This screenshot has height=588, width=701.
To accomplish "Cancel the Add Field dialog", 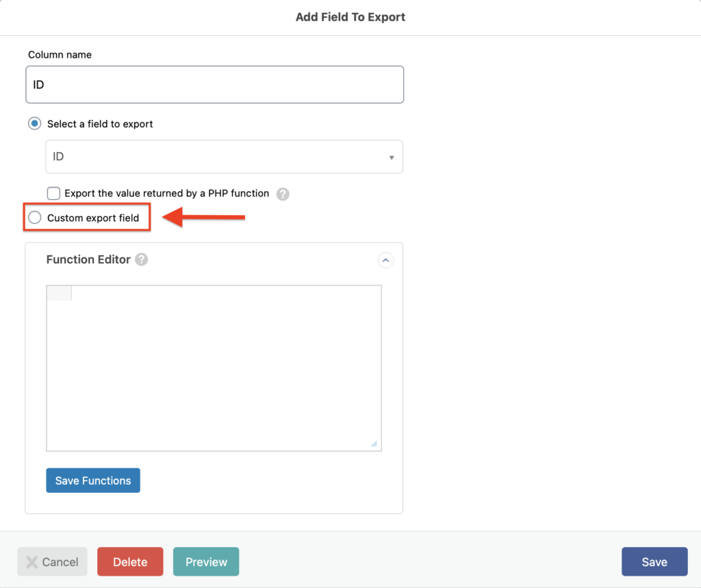I will (x=53, y=562).
